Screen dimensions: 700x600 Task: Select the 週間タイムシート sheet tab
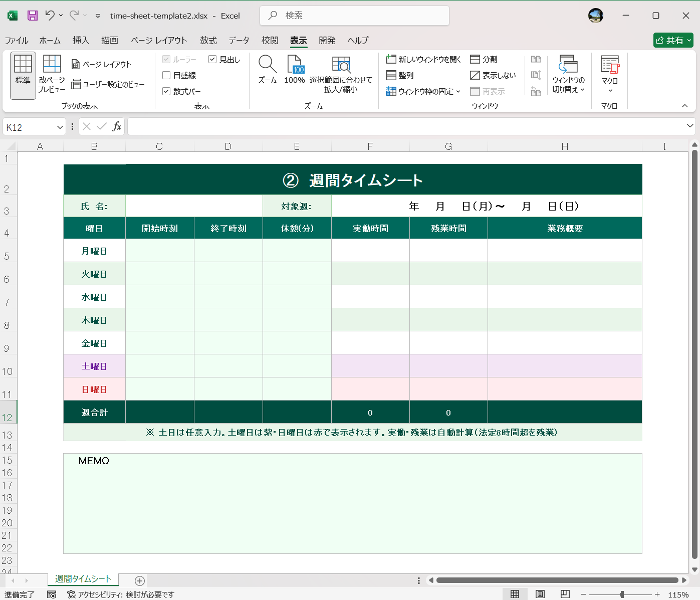[x=83, y=579]
